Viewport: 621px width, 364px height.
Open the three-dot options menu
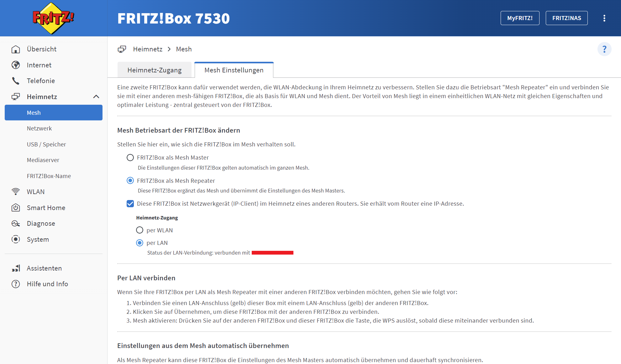click(x=604, y=18)
